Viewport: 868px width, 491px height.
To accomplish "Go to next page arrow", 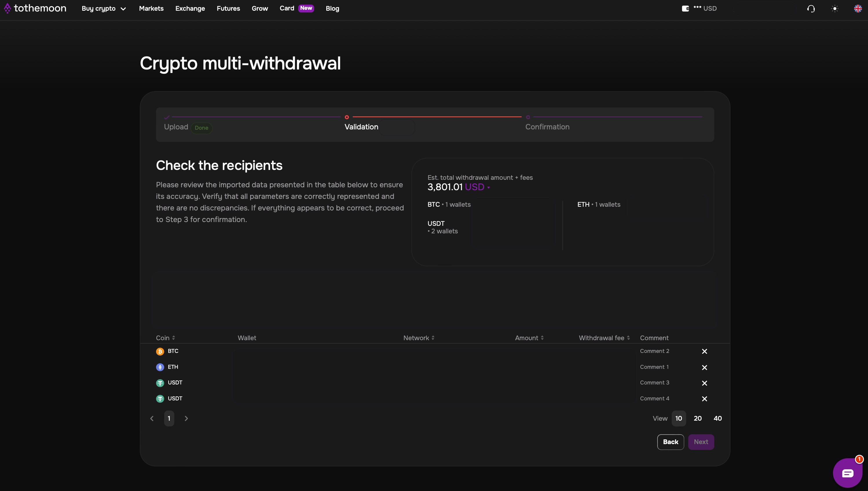I will point(186,418).
